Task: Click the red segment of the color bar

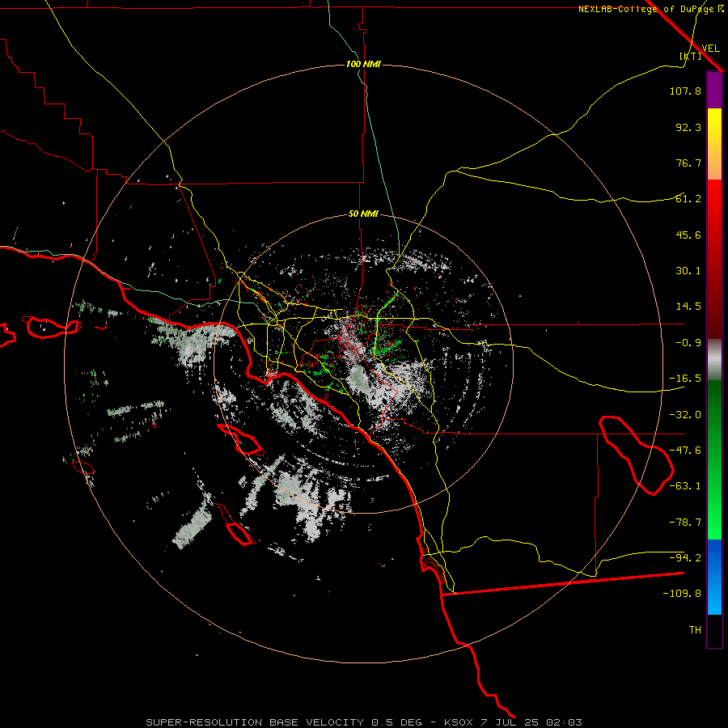Action: tap(714, 259)
